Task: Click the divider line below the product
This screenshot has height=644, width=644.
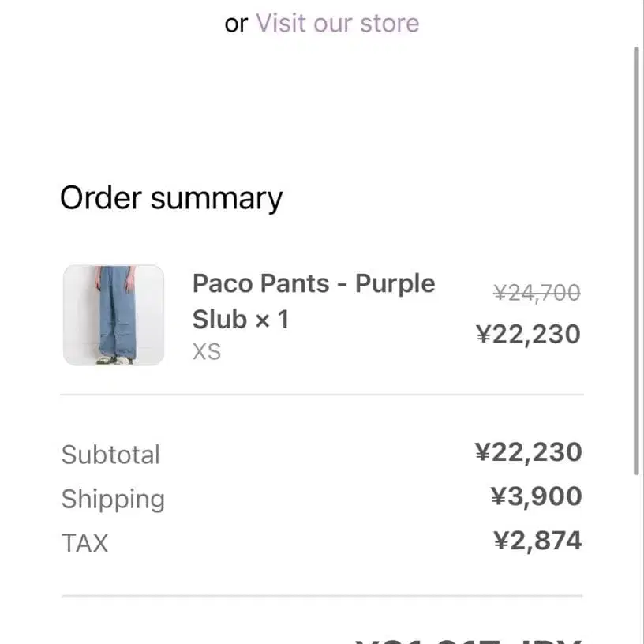Action: click(322, 394)
